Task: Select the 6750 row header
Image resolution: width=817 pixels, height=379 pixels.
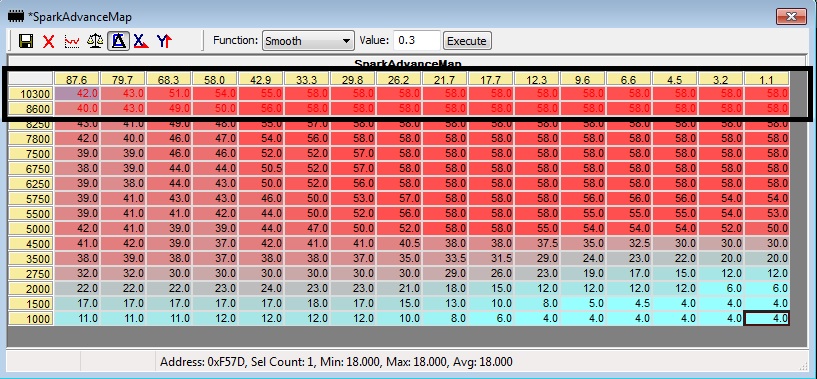Action: [x=31, y=169]
